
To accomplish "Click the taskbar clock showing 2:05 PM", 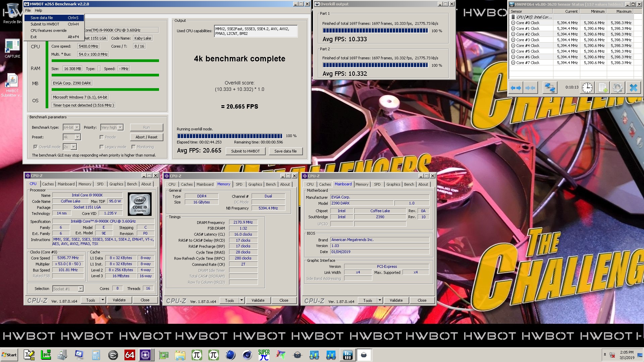I will (x=627, y=355).
